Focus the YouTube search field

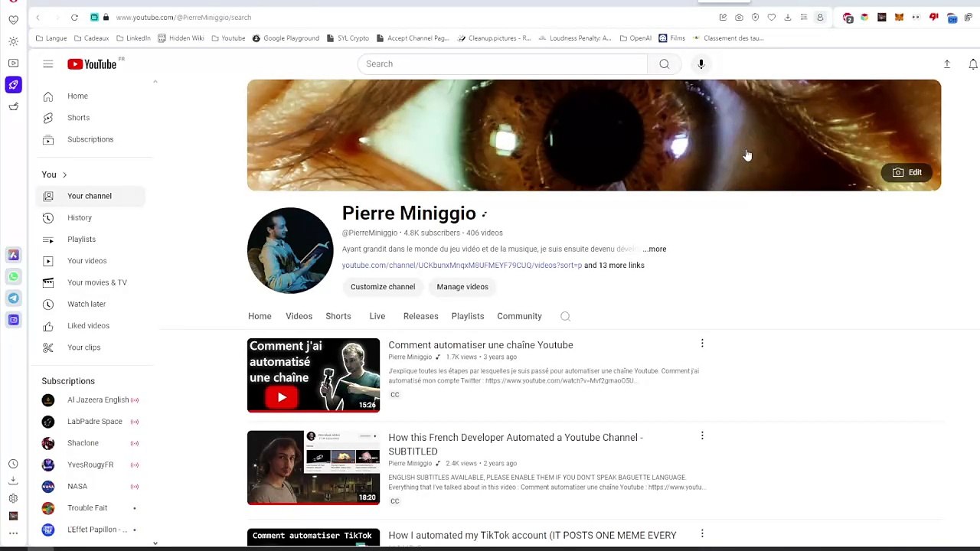pos(502,64)
